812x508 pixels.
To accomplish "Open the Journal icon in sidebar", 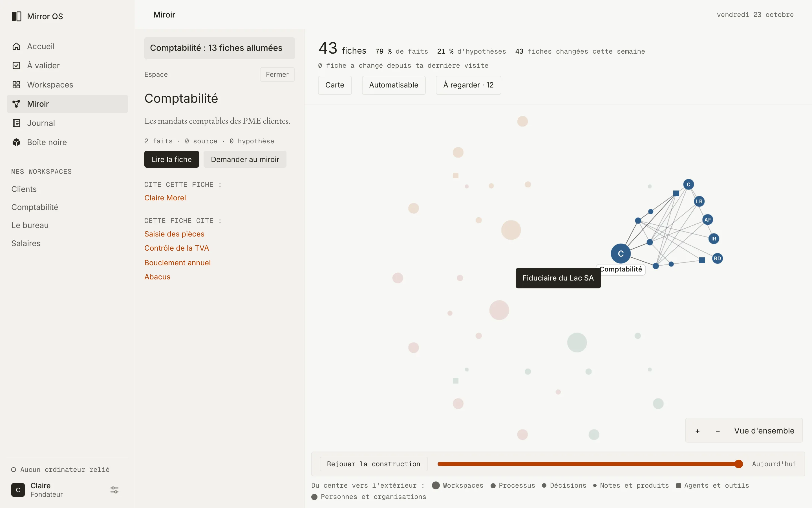I will click(16, 123).
